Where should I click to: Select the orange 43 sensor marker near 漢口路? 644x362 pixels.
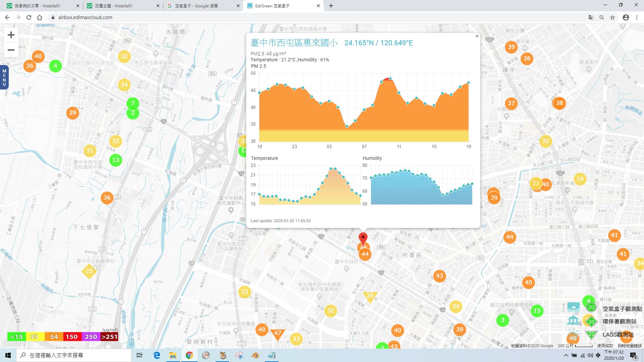tap(439, 276)
